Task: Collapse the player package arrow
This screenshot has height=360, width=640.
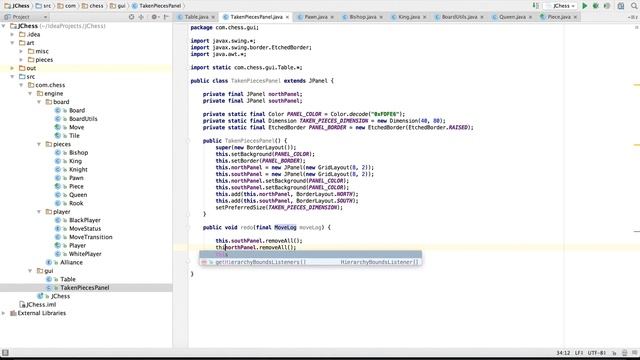Action: (x=40, y=211)
